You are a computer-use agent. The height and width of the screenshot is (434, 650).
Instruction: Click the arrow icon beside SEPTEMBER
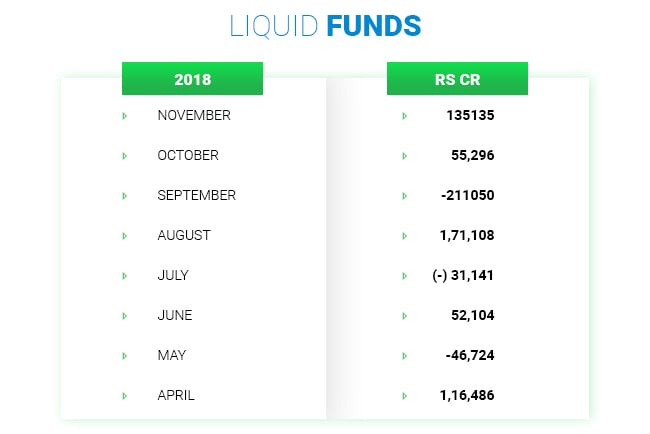(124, 196)
